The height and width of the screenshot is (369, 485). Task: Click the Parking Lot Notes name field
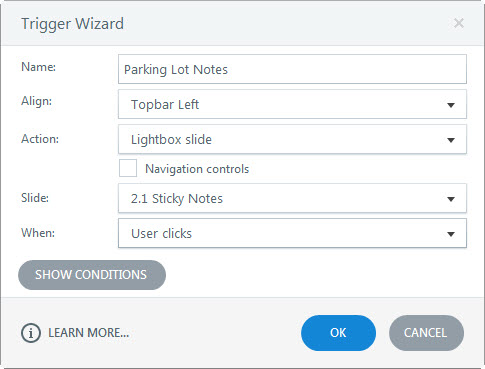[x=292, y=69]
